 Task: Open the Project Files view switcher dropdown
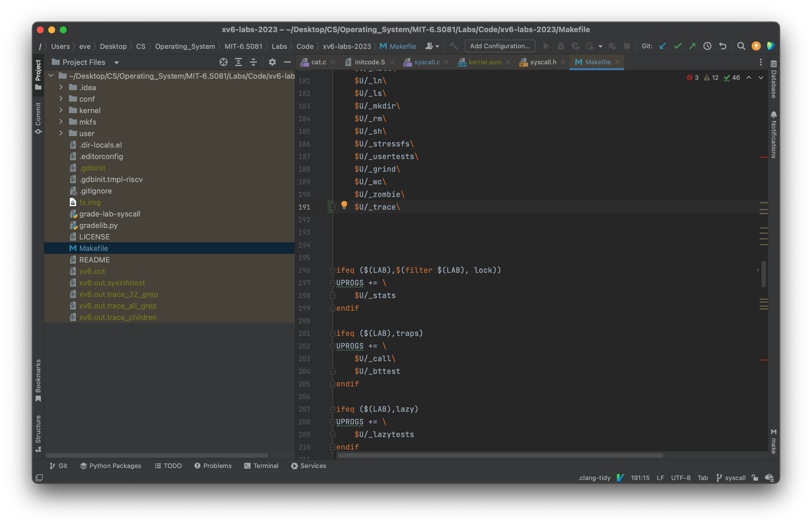[117, 62]
